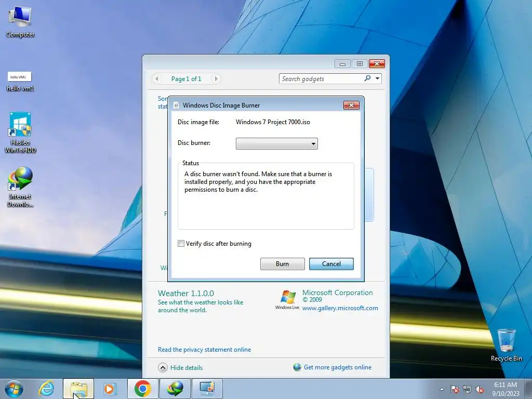Screen dimensions: 532x399
Task: Show hidden system tray icons
Action: [x=442, y=389]
